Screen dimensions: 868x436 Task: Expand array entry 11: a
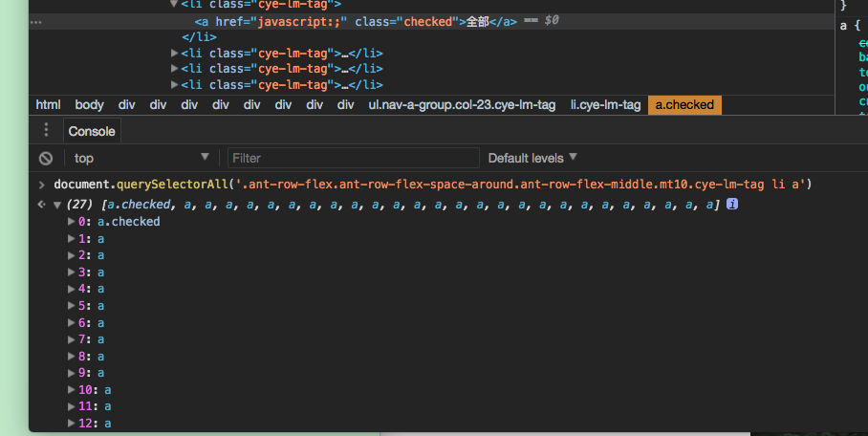coord(71,406)
